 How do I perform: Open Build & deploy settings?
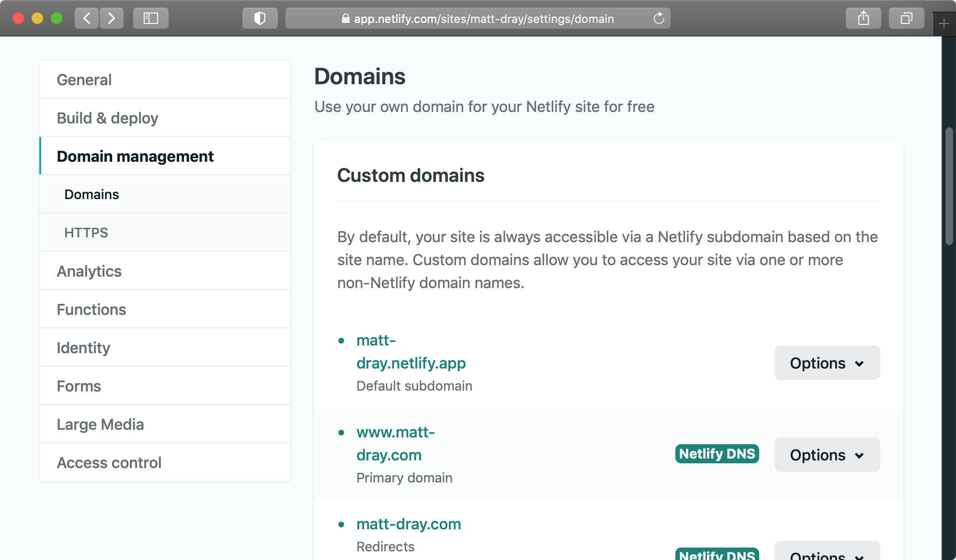165,118
